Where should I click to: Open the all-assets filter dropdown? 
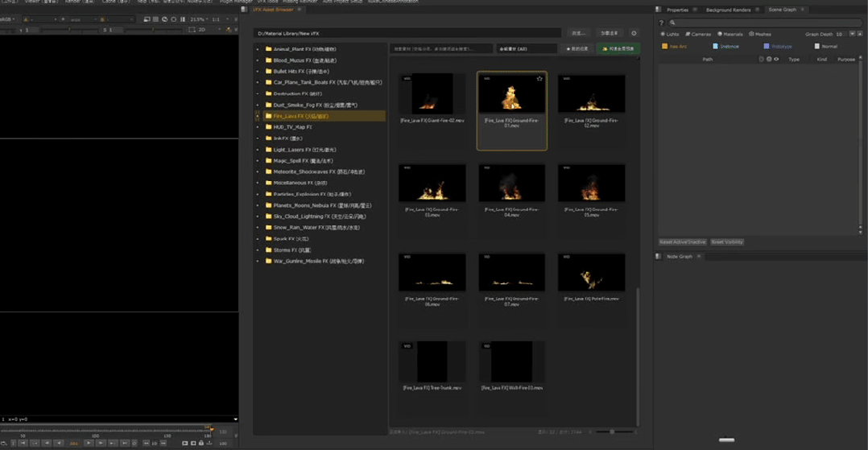click(526, 49)
